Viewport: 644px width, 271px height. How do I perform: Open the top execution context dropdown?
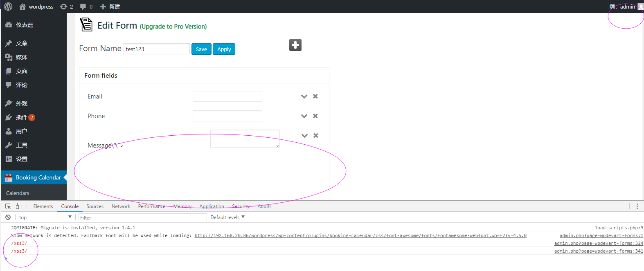point(45,217)
